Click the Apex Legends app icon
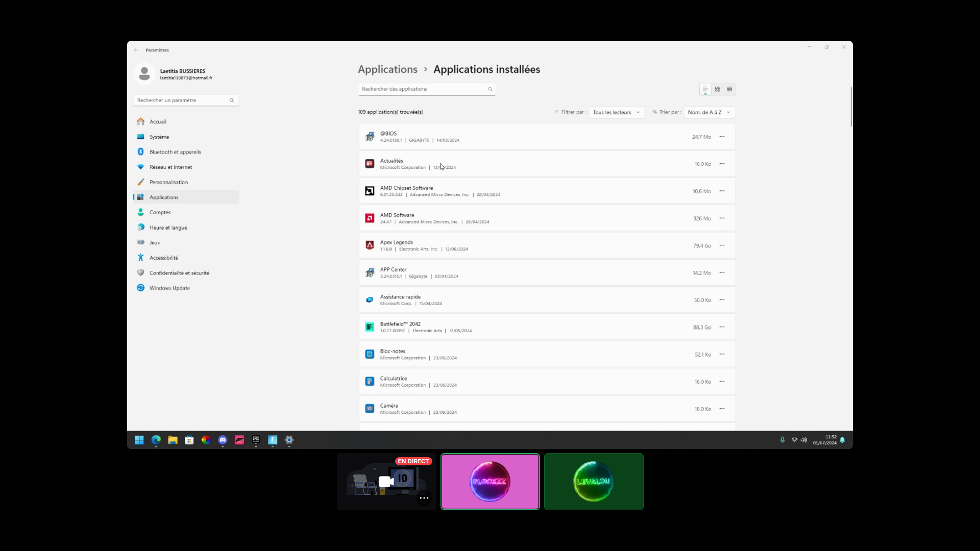 pos(370,245)
